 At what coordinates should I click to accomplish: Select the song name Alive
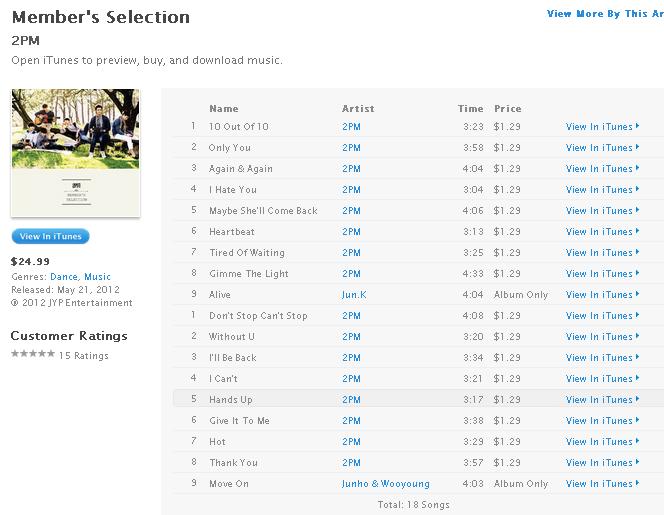pyautogui.click(x=220, y=295)
